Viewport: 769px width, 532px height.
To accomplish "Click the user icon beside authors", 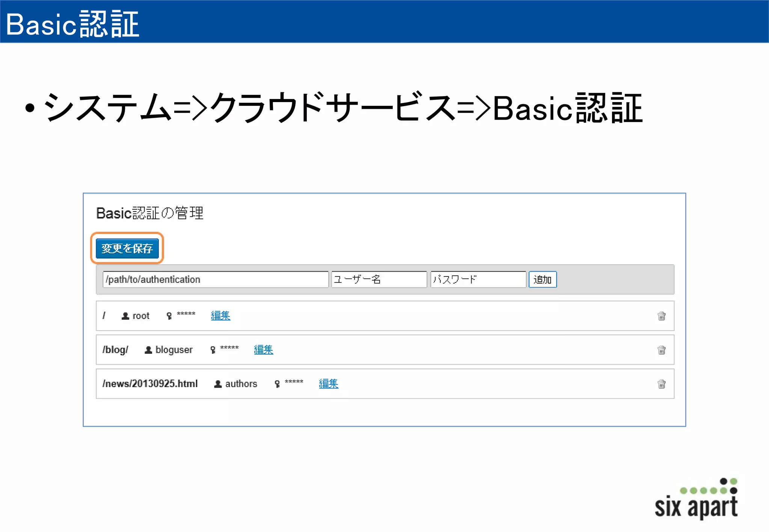I will tap(218, 384).
